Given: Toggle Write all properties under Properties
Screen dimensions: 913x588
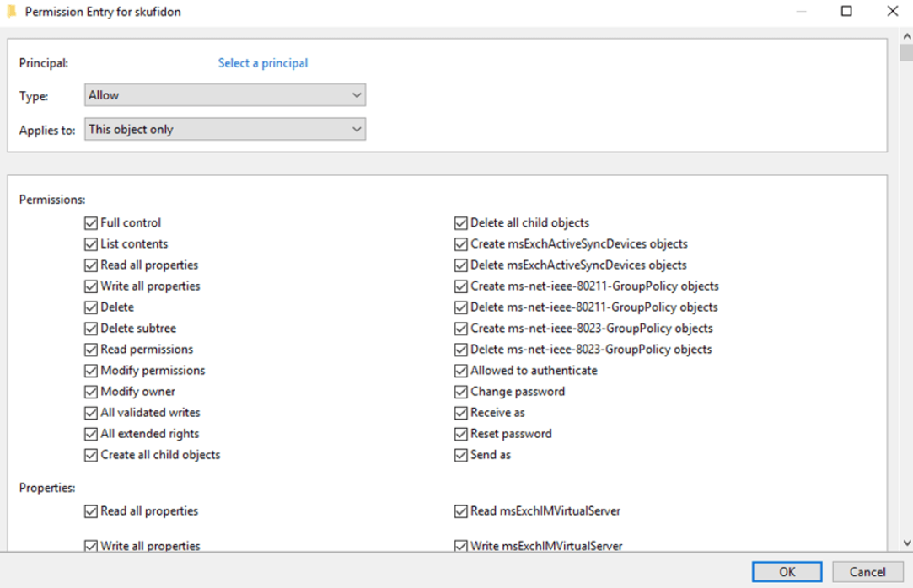Looking at the screenshot, I should (x=91, y=546).
